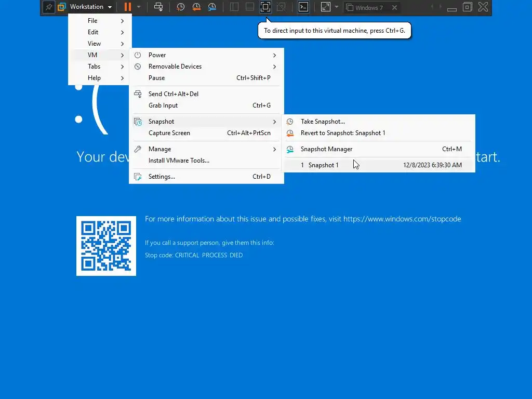Expand the Manage submenu

206,149
